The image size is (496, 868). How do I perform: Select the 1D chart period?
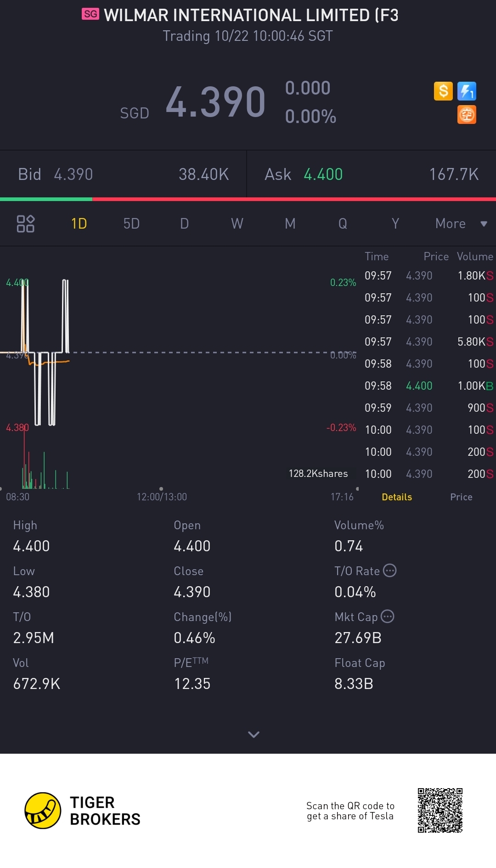coord(79,224)
